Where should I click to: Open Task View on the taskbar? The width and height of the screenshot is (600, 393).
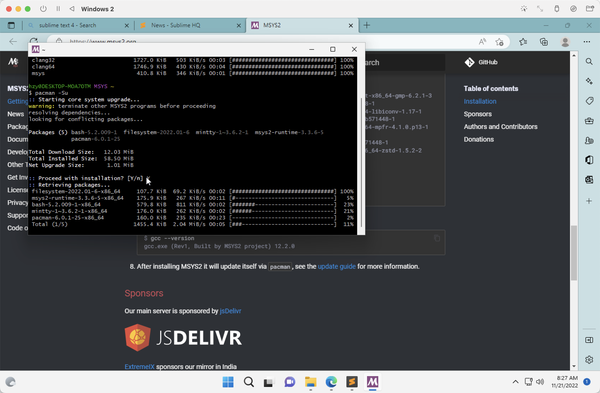[269, 382]
